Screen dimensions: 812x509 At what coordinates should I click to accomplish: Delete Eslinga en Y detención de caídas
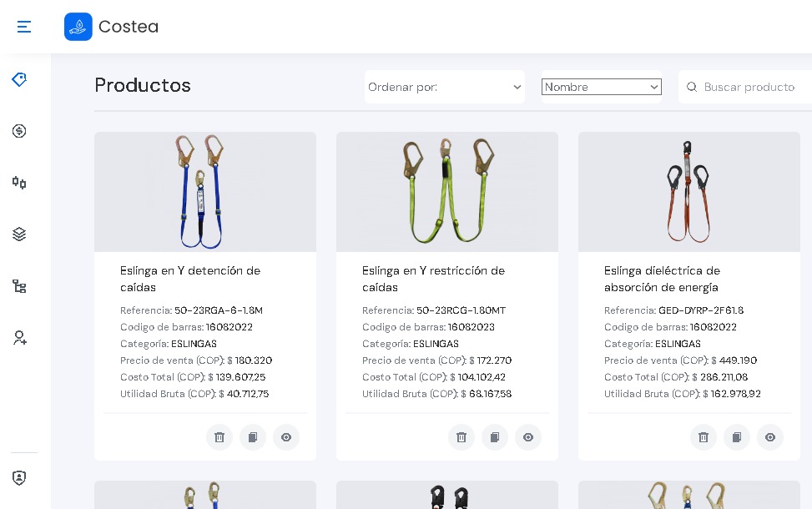219,437
